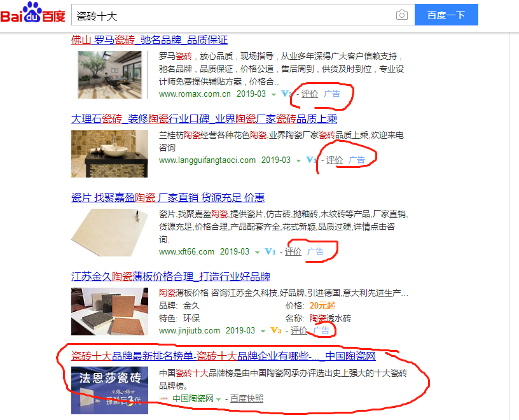
Task: Click the 中国陶瓷网 site logo icon
Action: pos(164,398)
